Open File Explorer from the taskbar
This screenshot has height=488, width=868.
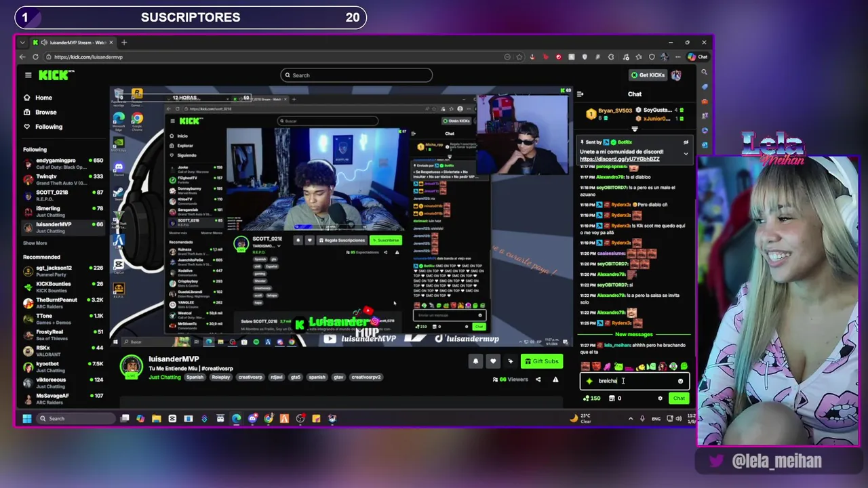click(x=156, y=419)
